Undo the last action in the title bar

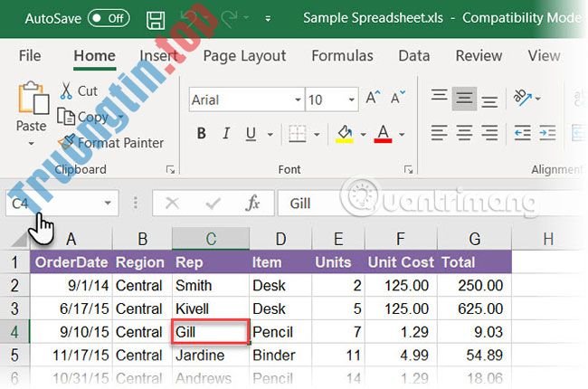click(x=190, y=17)
